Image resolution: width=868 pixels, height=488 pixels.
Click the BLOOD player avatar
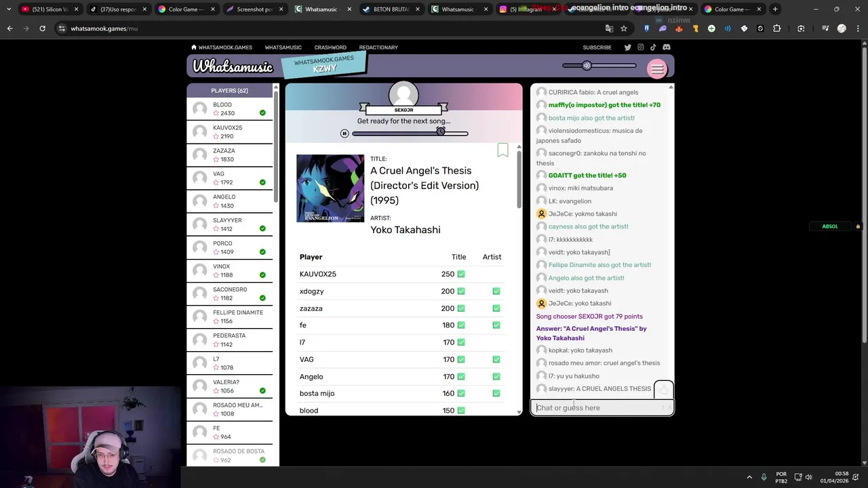point(200,109)
